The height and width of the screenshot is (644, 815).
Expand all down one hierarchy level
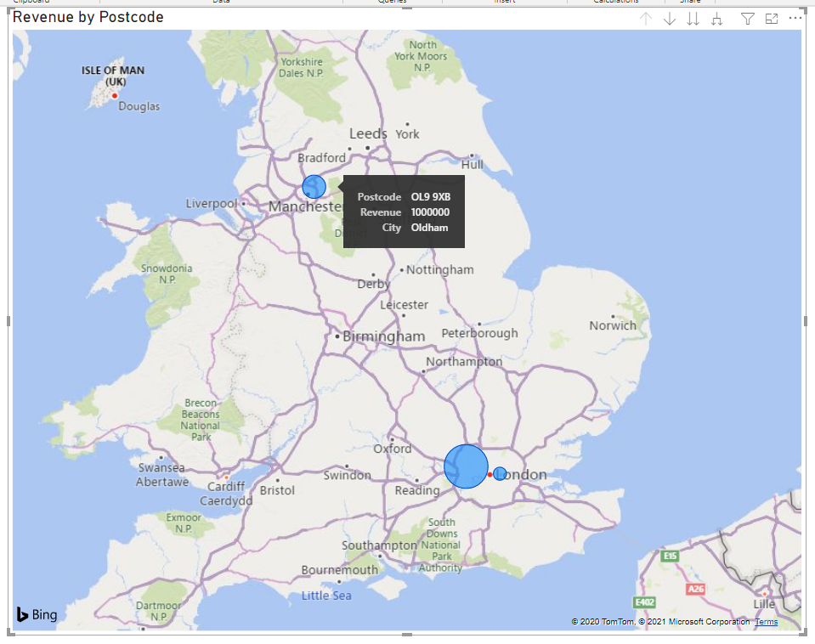click(716, 20)
